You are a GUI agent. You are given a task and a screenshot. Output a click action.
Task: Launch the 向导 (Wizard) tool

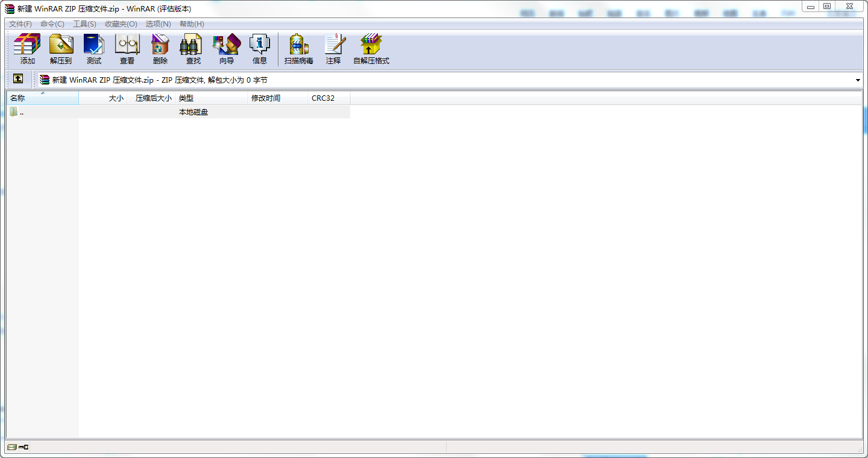227,49
